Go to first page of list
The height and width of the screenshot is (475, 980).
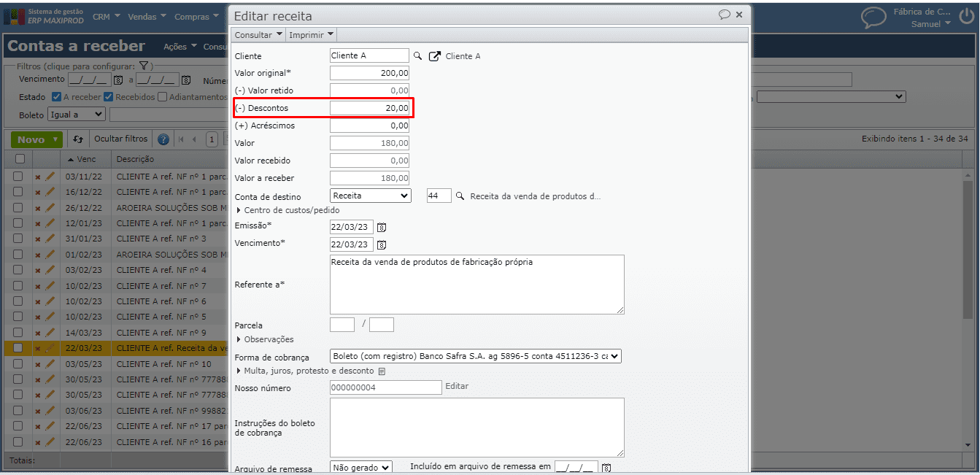click(182, 139)
